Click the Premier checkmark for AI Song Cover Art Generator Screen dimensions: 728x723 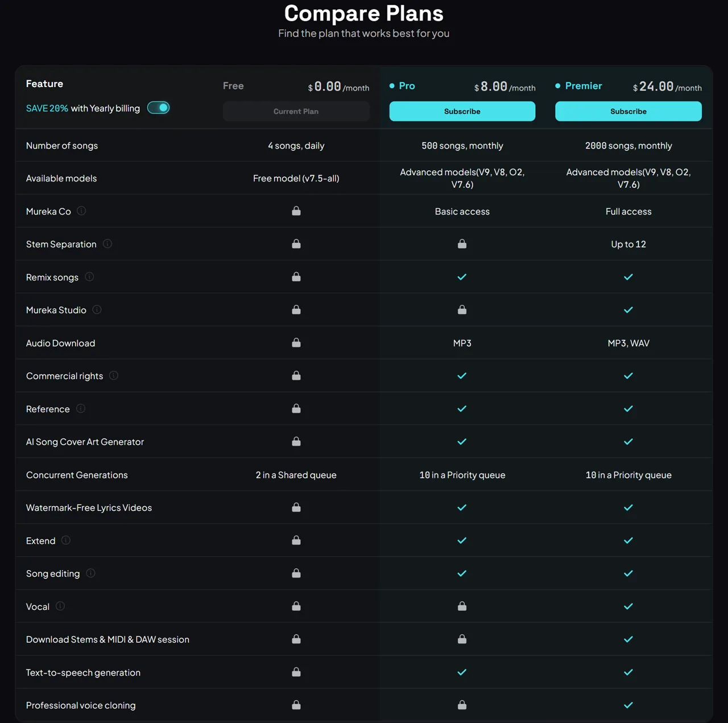pyautogui.click(x=628, y=441)
